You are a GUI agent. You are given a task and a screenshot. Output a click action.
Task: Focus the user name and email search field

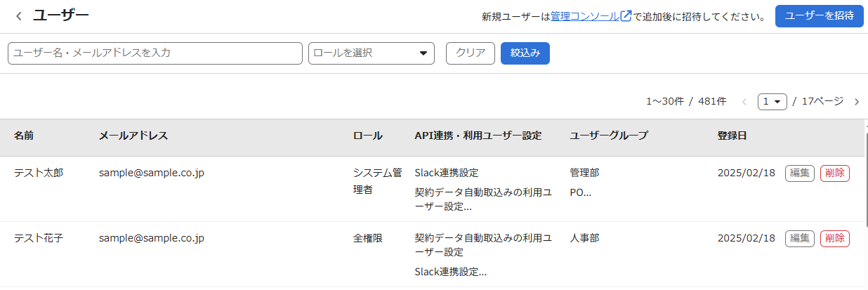(155, 53)
